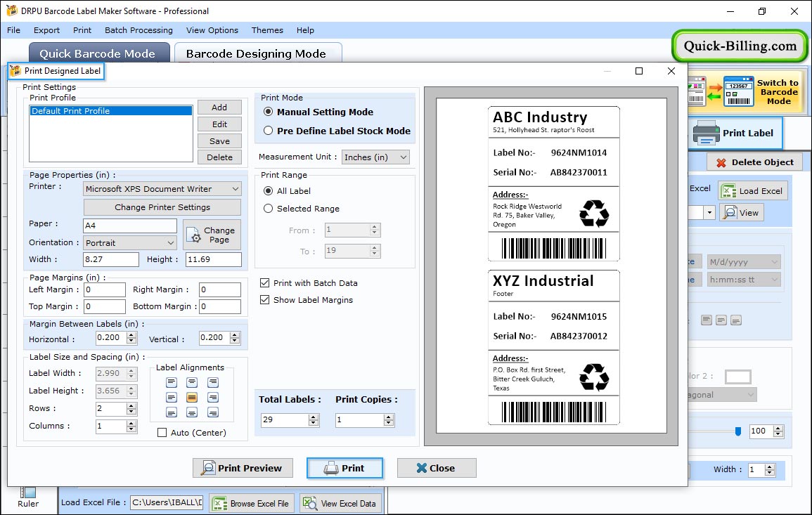Select All Label print range

pos(269,191)
